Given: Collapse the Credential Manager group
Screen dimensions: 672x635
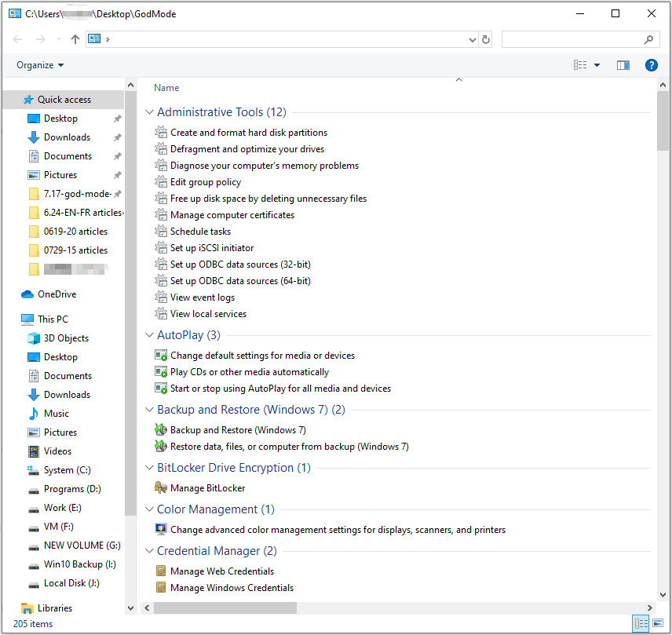Looking at the screenshot, I should [x=149, y=550].
